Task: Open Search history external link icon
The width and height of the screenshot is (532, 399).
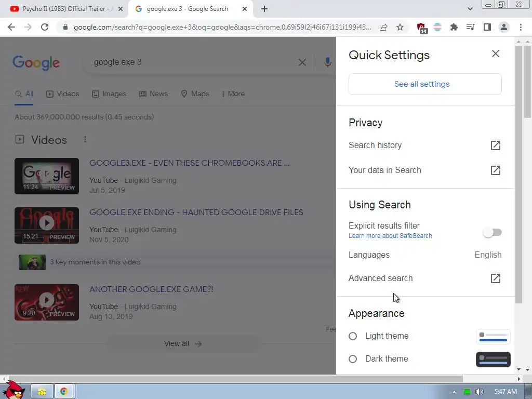Action: click(x=495, y=145)
